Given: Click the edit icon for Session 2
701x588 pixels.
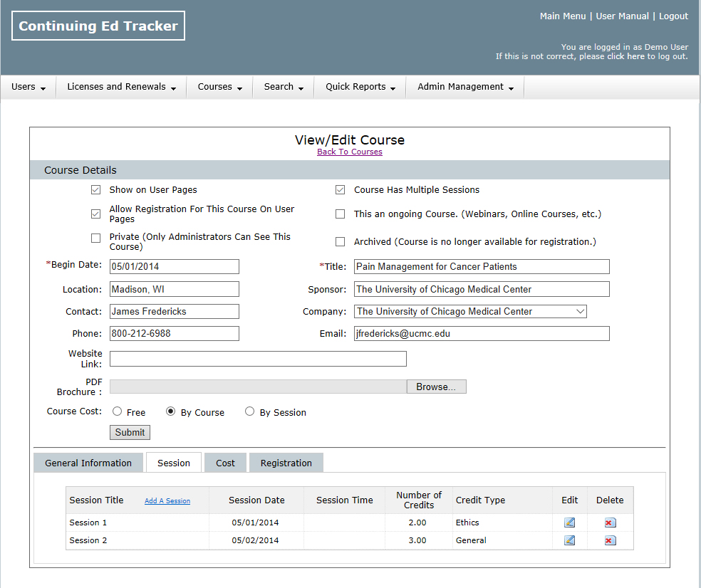Looking at the screenshot, I should tap(569, 540).
